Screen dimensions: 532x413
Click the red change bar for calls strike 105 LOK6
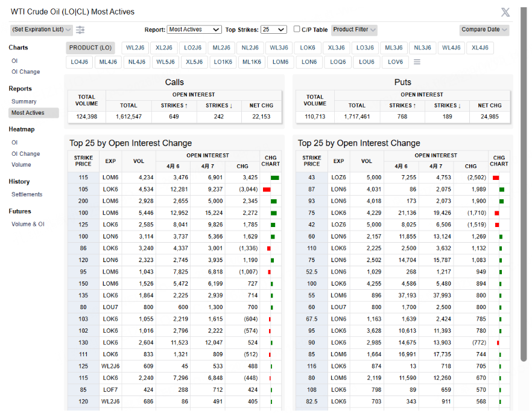click(x=267, y=190)
